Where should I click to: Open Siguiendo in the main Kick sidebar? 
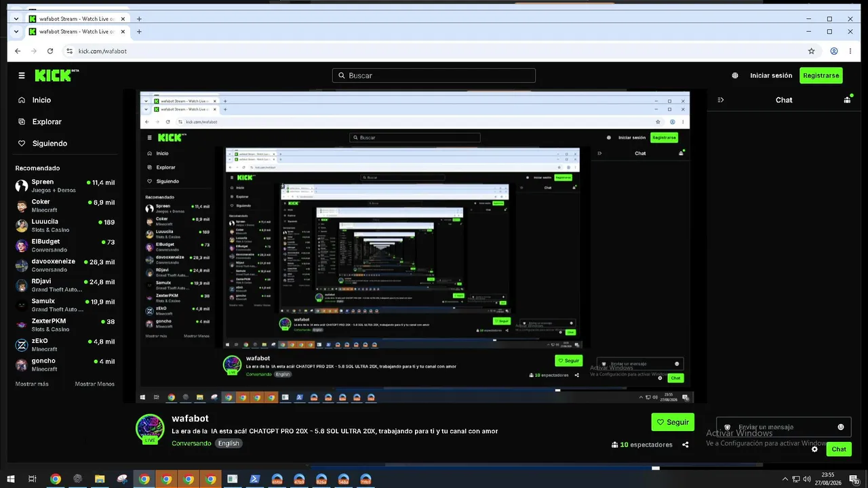50,143
